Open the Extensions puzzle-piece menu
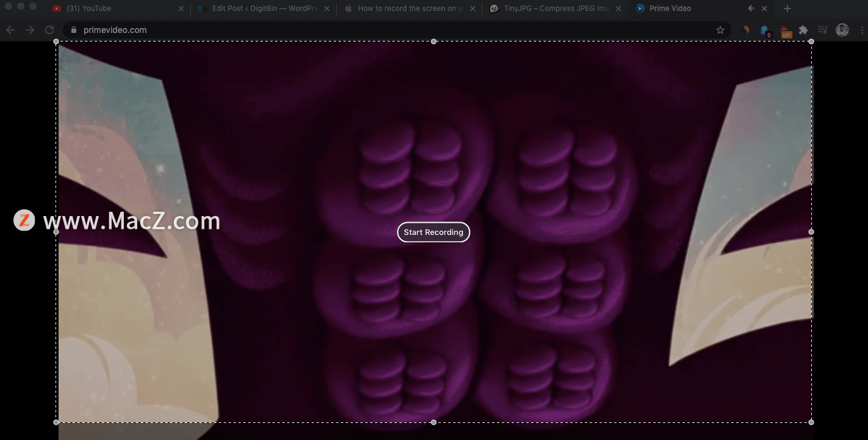 tap(803, 30)
